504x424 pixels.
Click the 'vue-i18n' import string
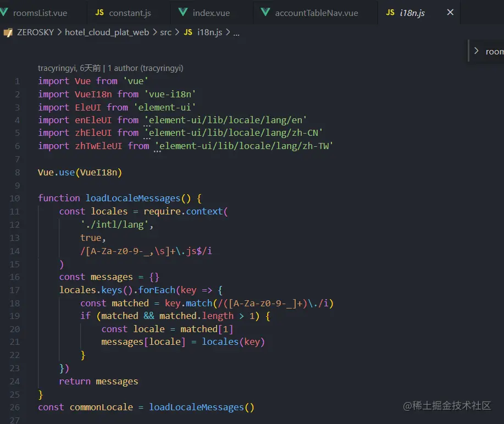170,94
